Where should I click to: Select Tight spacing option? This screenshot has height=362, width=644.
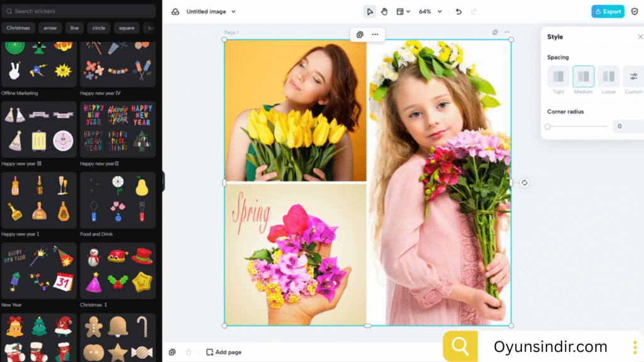(x=558, y=77)
